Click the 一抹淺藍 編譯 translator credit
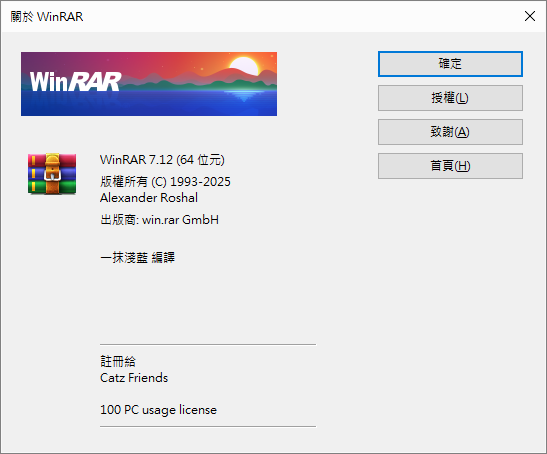Viewport: 547px width, 454px height. (137, 258)
